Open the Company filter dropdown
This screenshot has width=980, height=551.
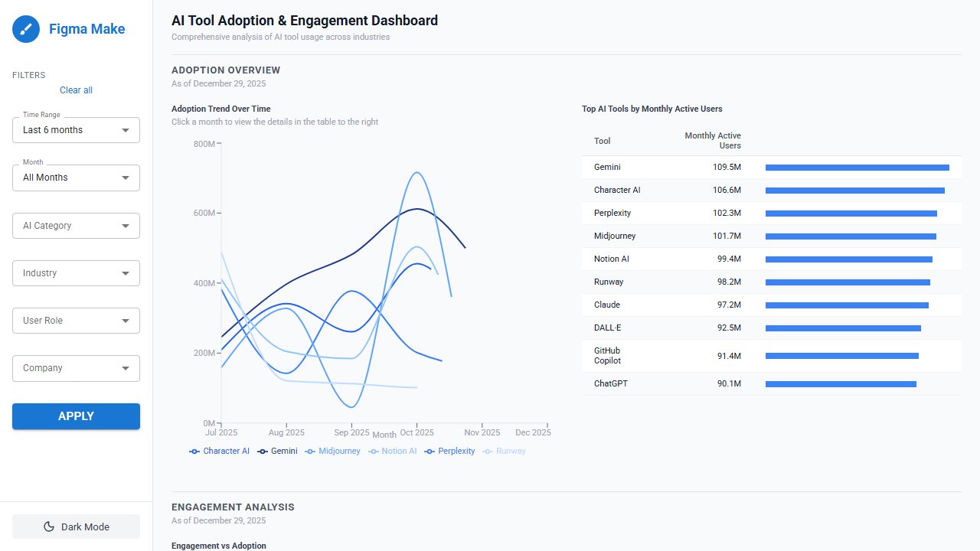coord(76,368)
